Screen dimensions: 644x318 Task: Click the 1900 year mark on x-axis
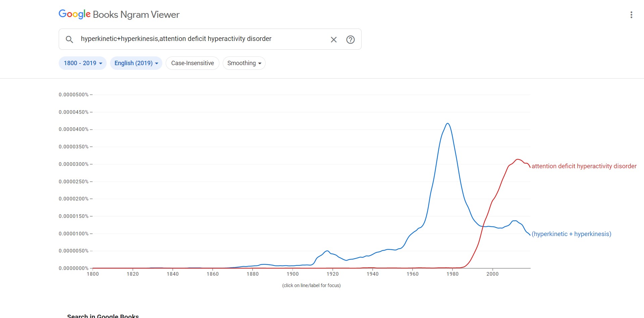pos(292,274)
